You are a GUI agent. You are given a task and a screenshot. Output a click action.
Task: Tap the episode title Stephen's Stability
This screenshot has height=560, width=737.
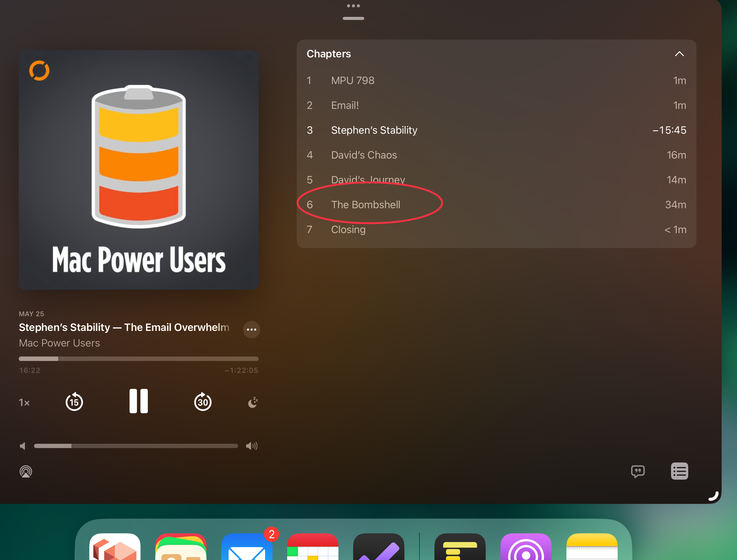pyautogui.click(x=124, y=327)
